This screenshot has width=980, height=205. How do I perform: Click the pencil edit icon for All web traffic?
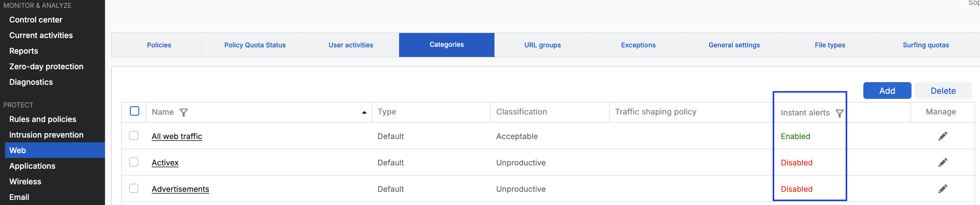[x=942, y=136]
